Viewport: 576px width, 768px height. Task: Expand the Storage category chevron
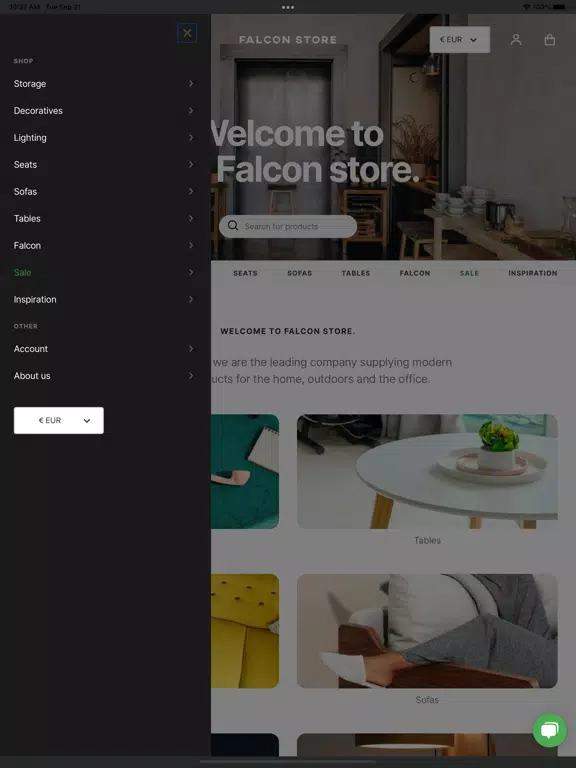click(x=191, y=84)
